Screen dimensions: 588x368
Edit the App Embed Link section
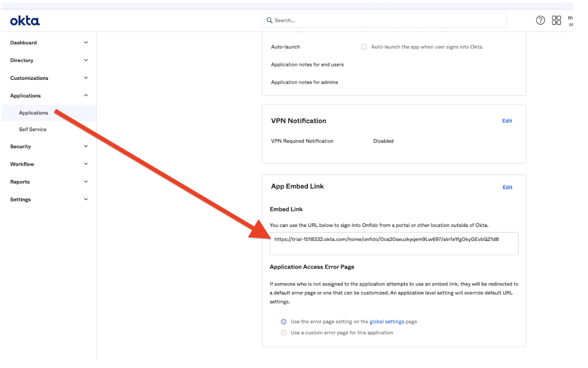tap(507, 187)
